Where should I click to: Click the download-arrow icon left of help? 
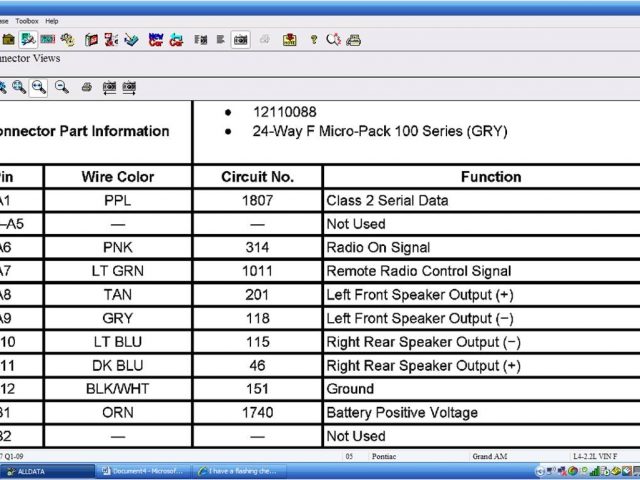[290, 40]
